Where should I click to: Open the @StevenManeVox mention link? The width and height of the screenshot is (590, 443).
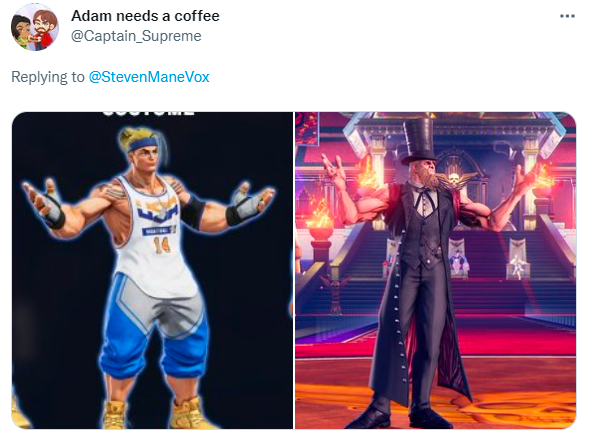(x=149, y=77)
